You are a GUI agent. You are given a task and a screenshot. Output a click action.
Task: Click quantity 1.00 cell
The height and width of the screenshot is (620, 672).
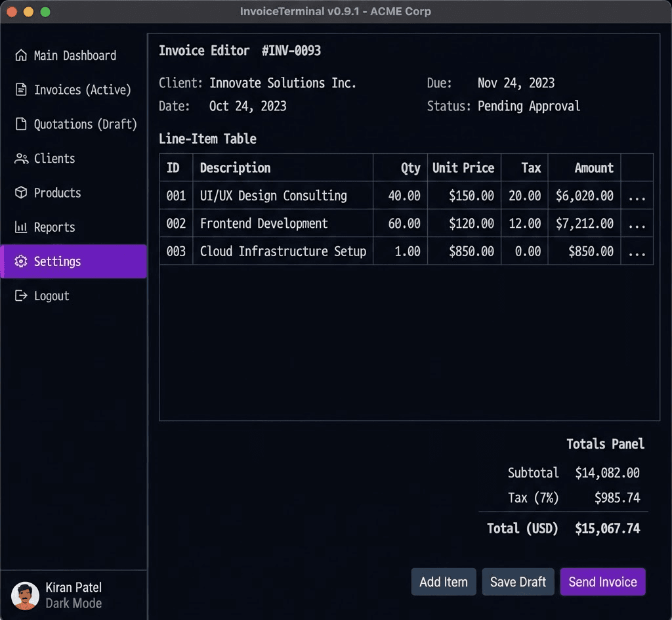pyautogui.click(x=400, y=252)
